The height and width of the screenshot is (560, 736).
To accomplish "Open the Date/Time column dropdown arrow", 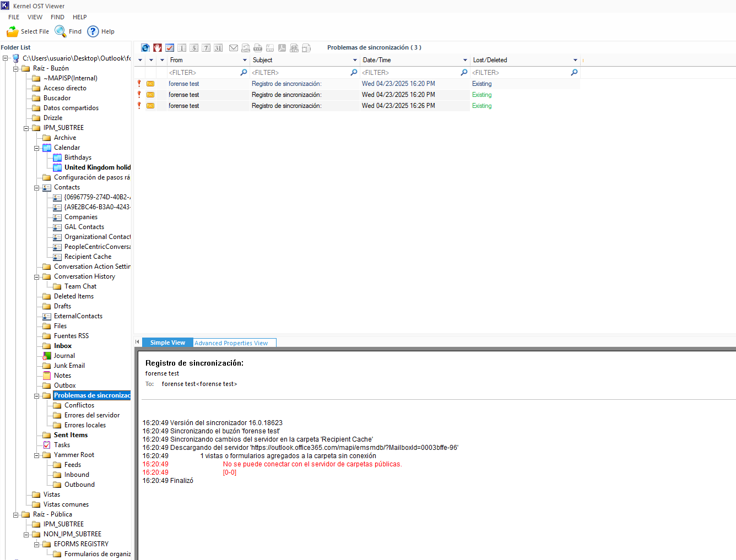I will (x=465, y=60).
